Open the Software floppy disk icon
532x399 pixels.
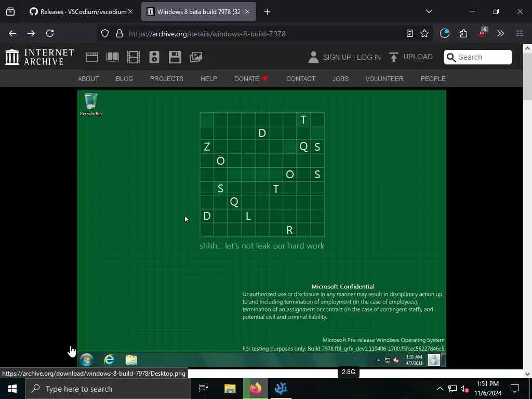(175, 57)
